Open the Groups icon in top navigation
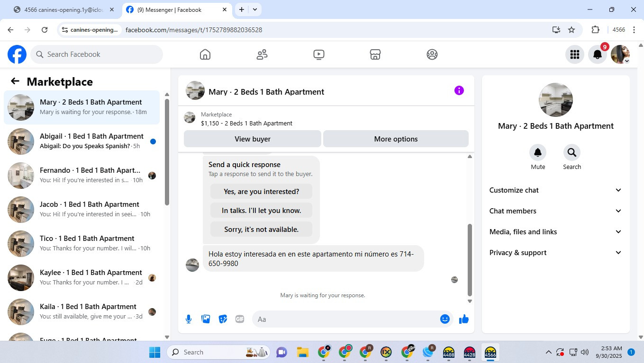This screenshot has height=363, width=644. [x=432, y=54]
